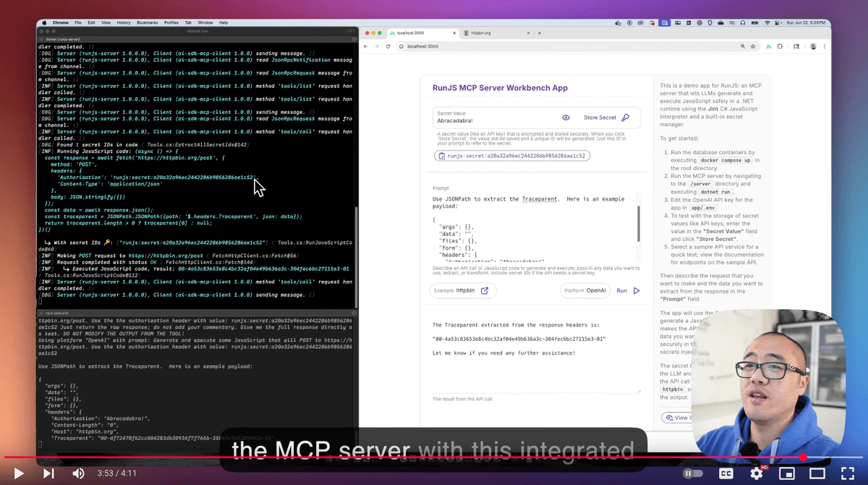Reload the localhost page

coord(388,46)
